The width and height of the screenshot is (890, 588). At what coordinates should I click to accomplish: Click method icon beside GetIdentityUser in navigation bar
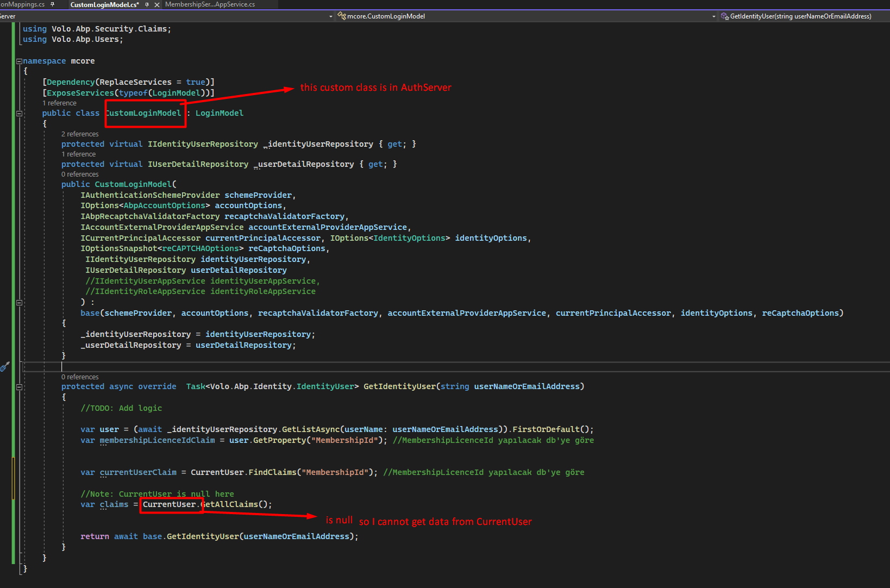[725, 16]
